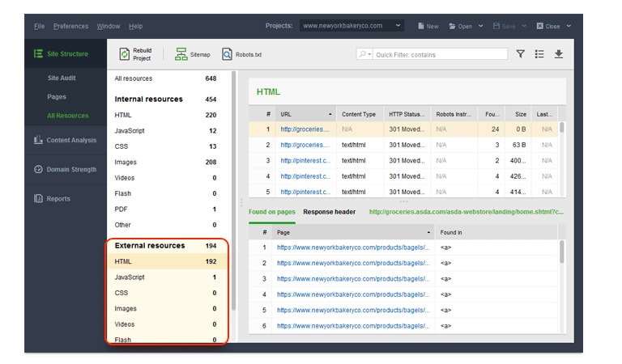Go to Pages in sidebar
The image size is (622, 364).
pos(57,96)
